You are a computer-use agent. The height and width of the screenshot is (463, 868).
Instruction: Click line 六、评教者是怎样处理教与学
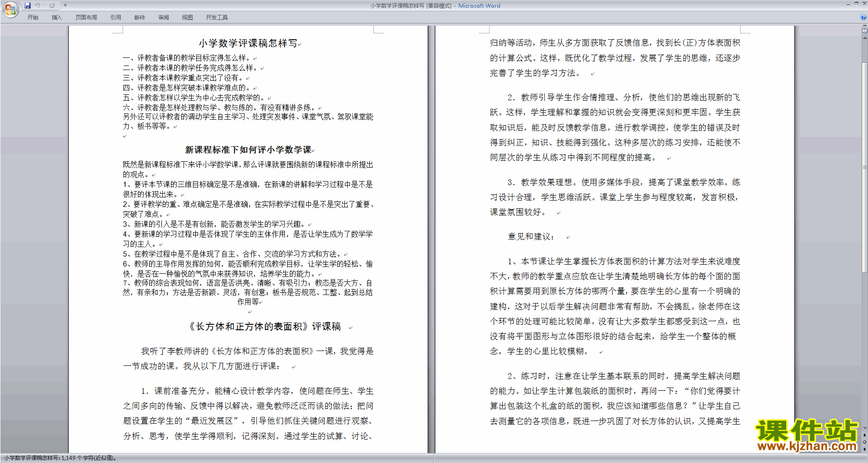220,108
